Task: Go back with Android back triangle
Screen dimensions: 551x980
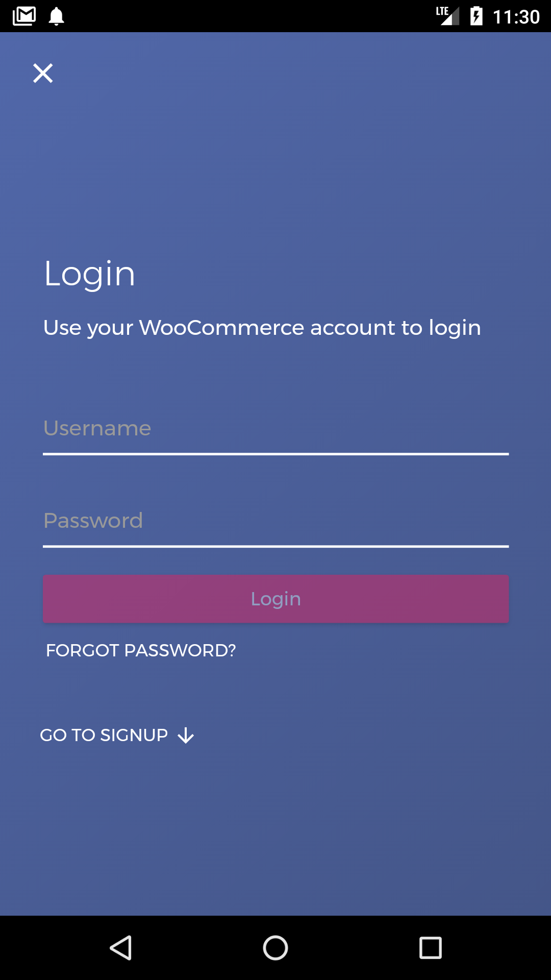Action: tap(121, 948)
